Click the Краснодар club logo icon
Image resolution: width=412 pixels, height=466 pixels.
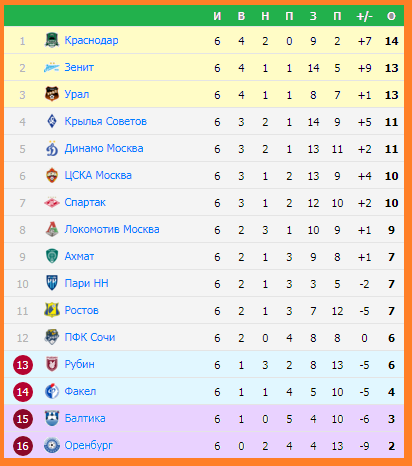(52, 40)
